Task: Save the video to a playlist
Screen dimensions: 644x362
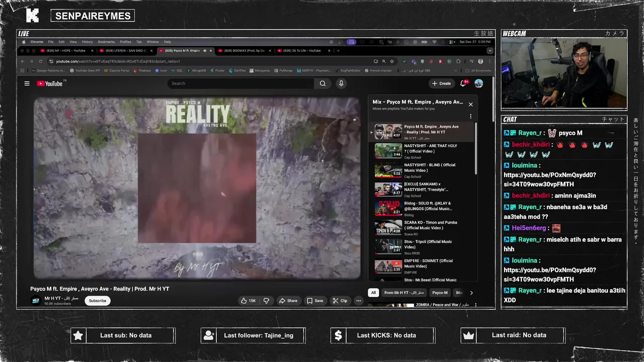Action: [315, 301]
